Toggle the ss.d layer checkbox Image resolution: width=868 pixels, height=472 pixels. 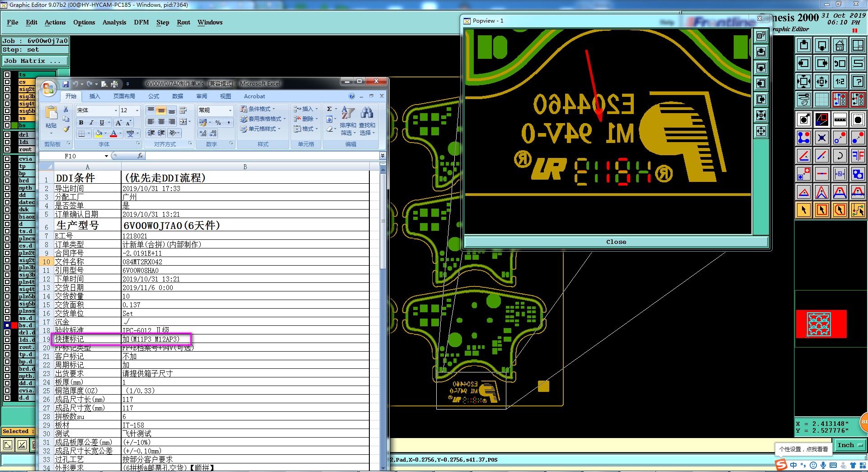point(7,318)
